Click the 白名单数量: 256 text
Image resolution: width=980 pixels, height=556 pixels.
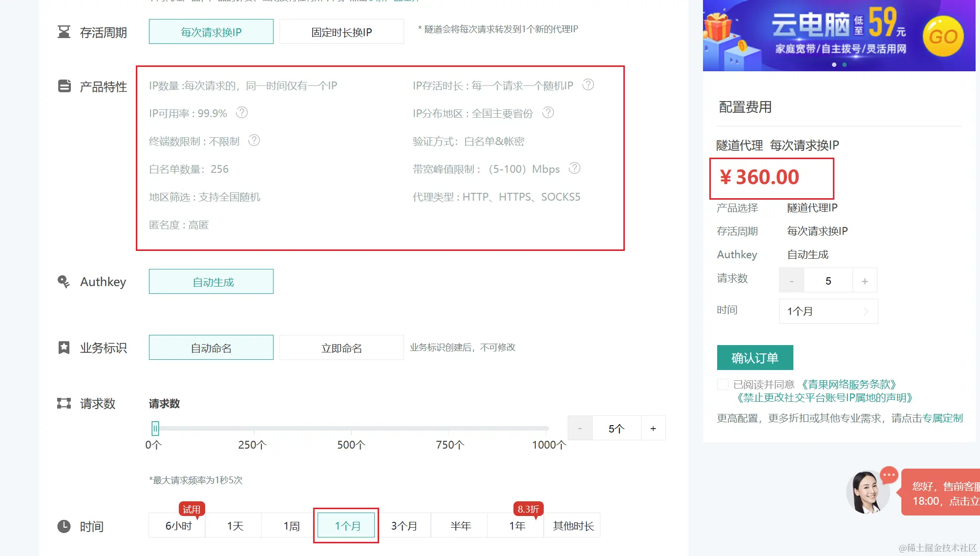point(189,169)
